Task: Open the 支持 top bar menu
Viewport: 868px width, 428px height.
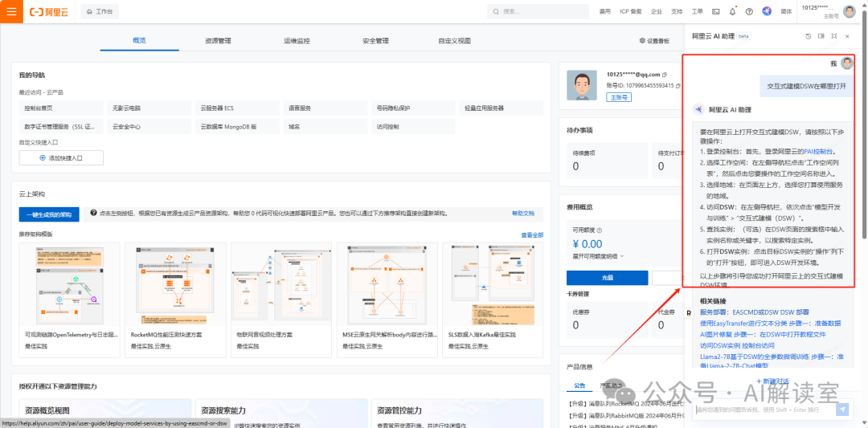Action: pos(677,11)
